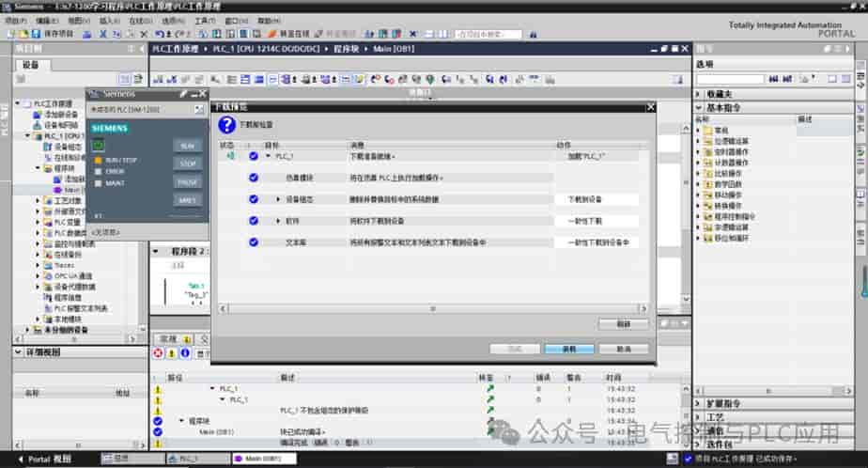The image size is (868, 468).
Task: Undo the last action from toolbar
Action: [x=160, y=35]
